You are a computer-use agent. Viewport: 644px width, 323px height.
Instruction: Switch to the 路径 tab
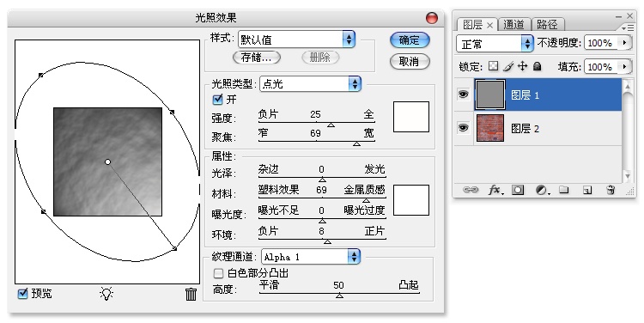coord(547,25)
